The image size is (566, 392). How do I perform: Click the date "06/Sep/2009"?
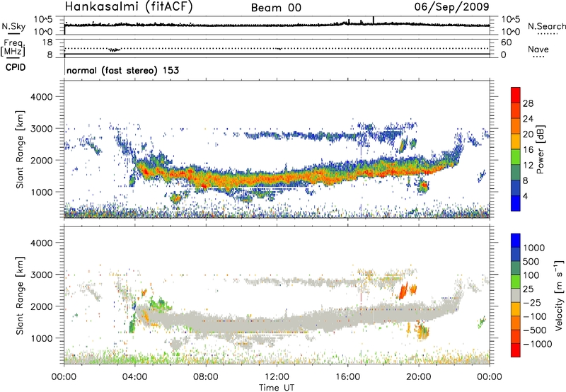[x=452, y=6]
